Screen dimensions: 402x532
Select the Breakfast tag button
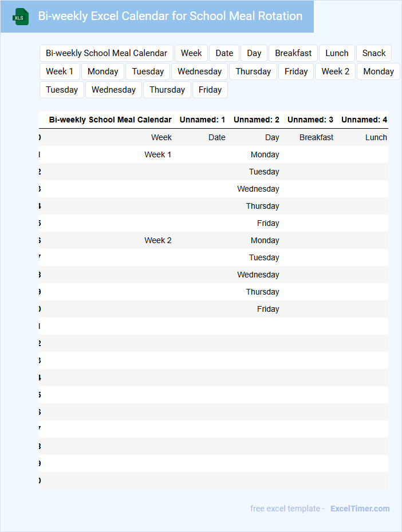coord(293,53)
